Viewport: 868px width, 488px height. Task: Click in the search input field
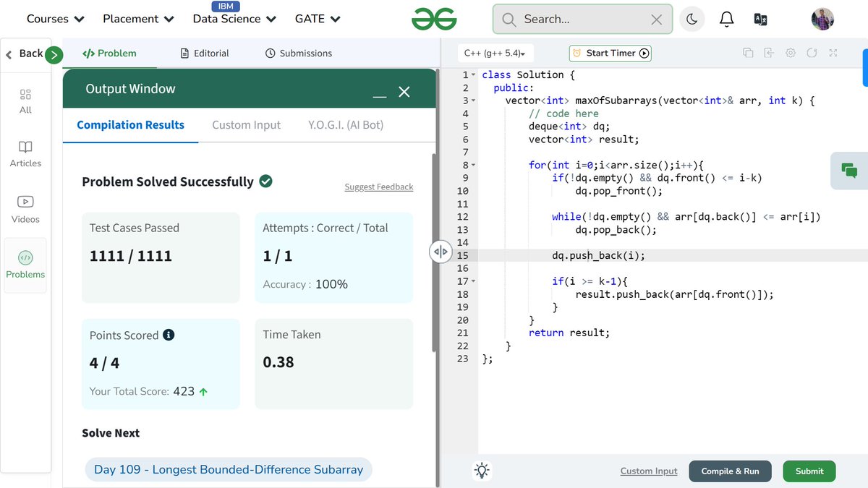pos(582,20)
